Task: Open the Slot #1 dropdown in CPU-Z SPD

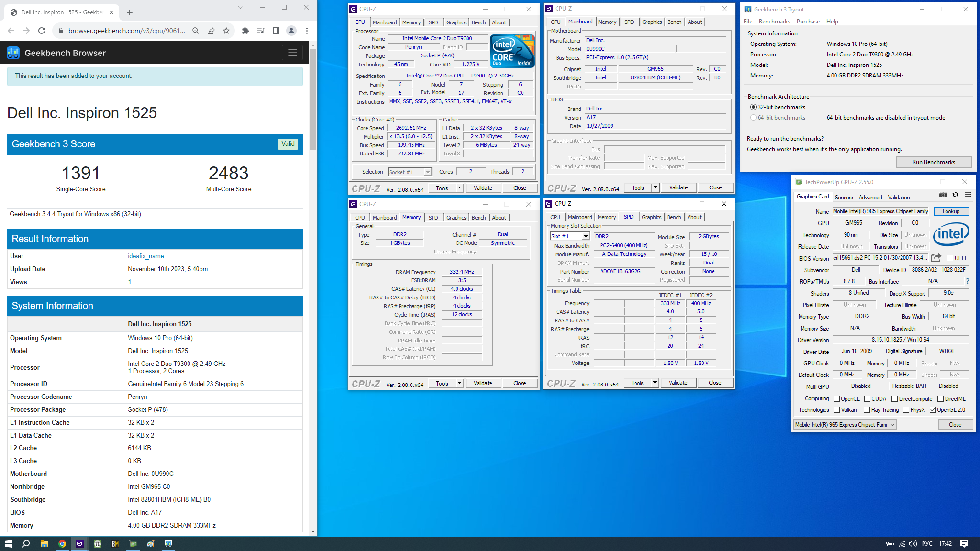Action: 585,236
